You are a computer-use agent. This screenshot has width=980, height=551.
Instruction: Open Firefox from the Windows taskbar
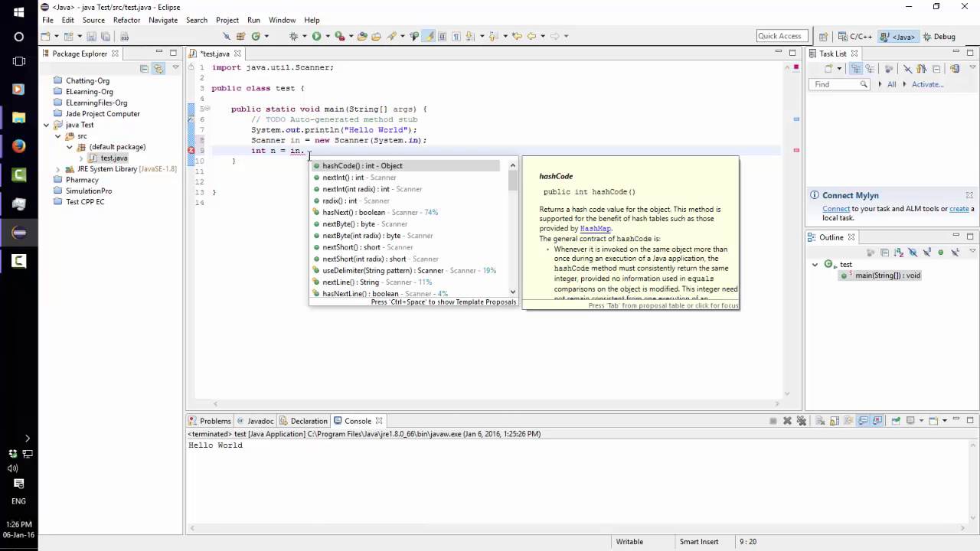pos(19,146)
